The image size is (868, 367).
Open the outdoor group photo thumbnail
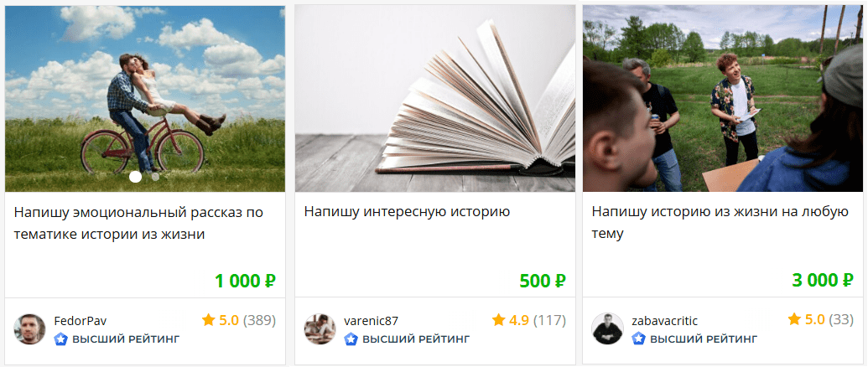[x=722, y=98]
